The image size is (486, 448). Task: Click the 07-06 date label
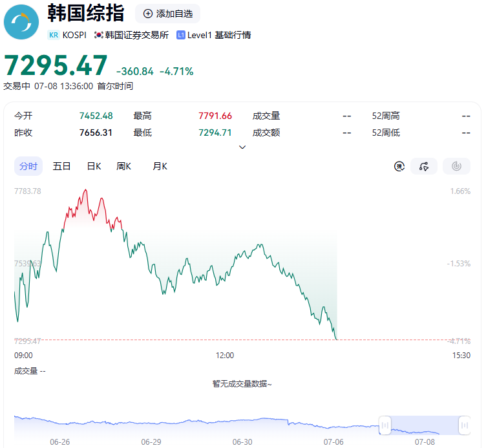coord(333,442)
